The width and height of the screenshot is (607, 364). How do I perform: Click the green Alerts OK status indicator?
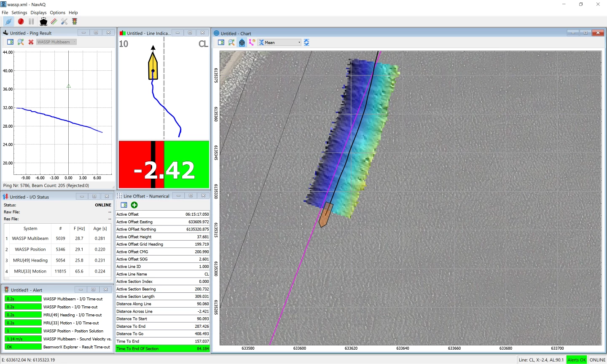[x=577, y=360]
